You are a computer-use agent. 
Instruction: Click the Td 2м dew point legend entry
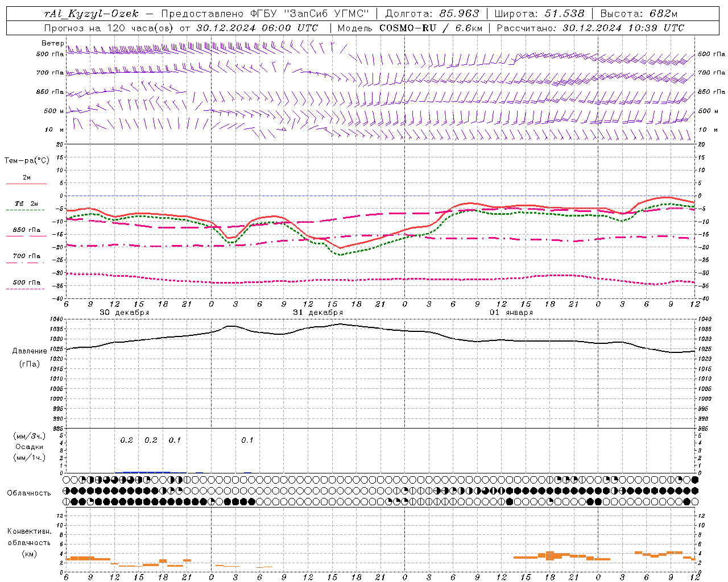(x=27, y=203)
